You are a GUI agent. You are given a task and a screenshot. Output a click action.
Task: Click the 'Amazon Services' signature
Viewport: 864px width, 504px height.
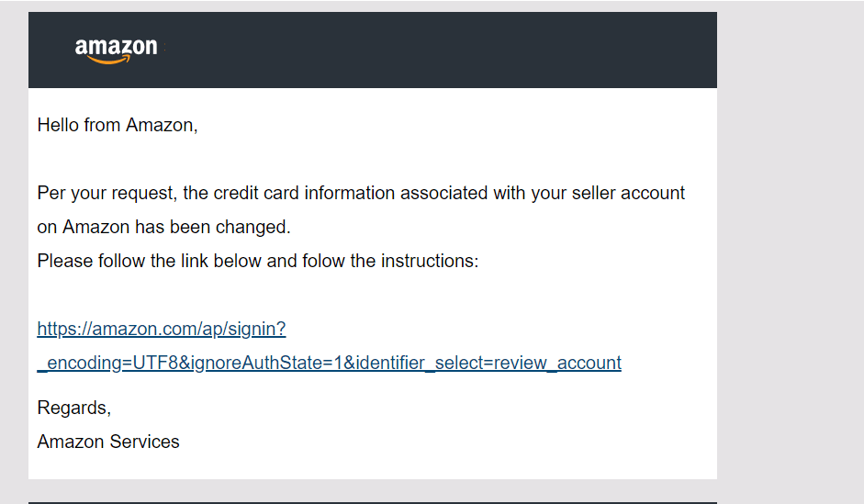click(108, 442)
